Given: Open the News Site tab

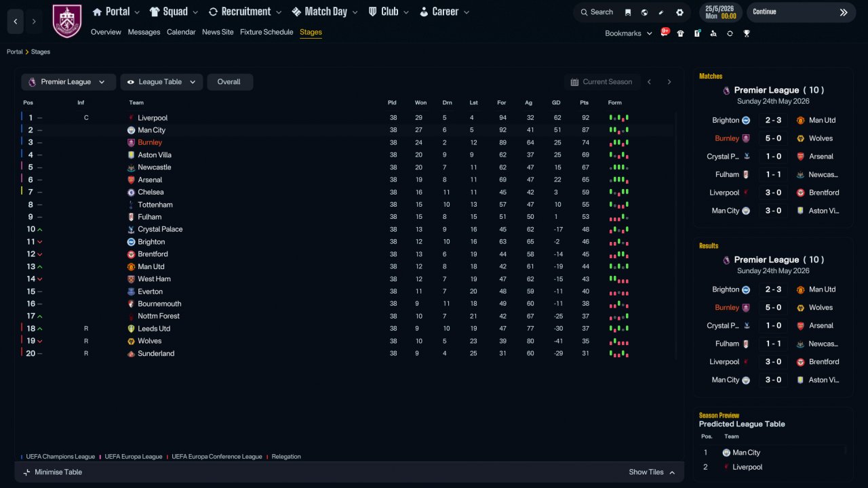Looking at the screenshot, I should (218, 32).
